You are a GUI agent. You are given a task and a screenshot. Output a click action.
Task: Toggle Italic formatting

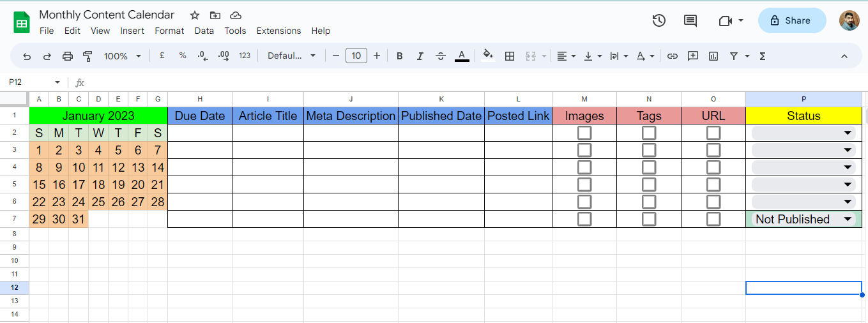(x=420, y=56)
